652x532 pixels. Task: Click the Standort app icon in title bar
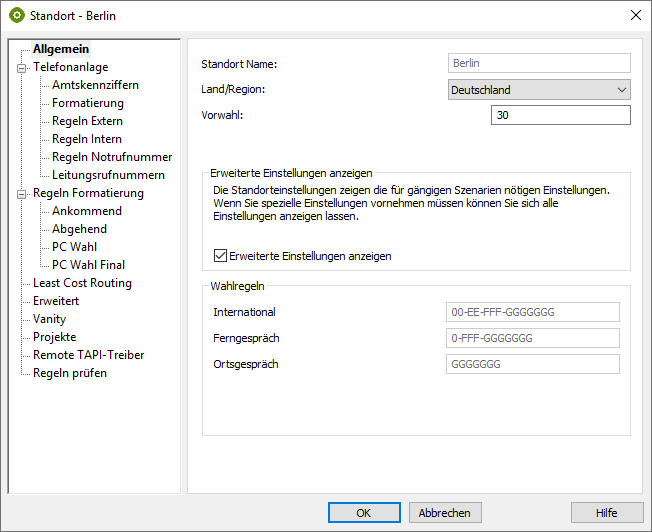click(16, 15)
